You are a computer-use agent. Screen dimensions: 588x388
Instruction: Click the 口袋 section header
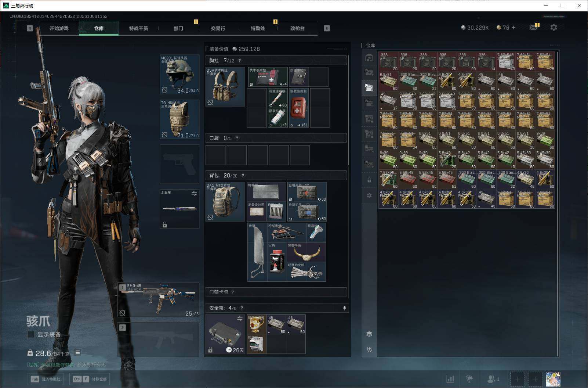276,138
